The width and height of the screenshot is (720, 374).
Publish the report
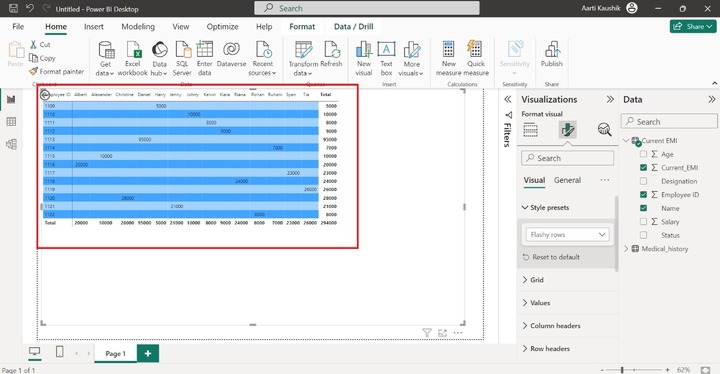(x=551, y=54)
